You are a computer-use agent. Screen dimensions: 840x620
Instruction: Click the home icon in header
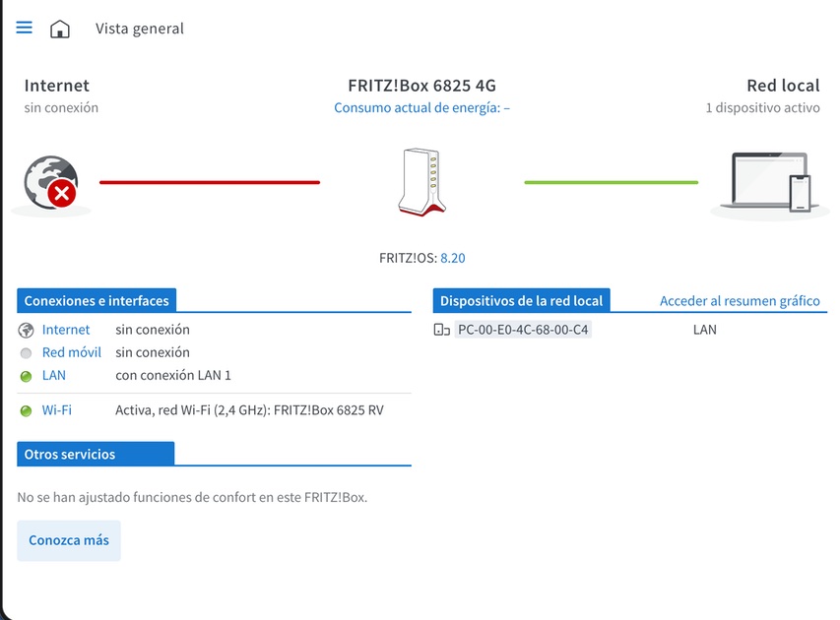click(x=60, y=29)
